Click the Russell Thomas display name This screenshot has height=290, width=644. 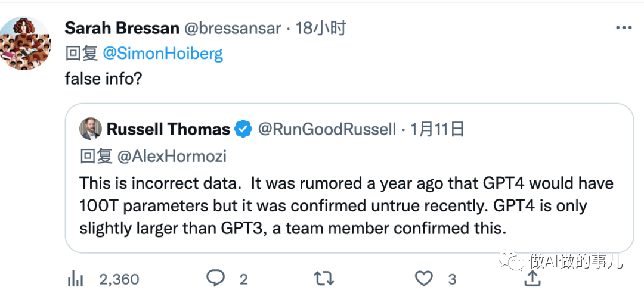(168, 129)
